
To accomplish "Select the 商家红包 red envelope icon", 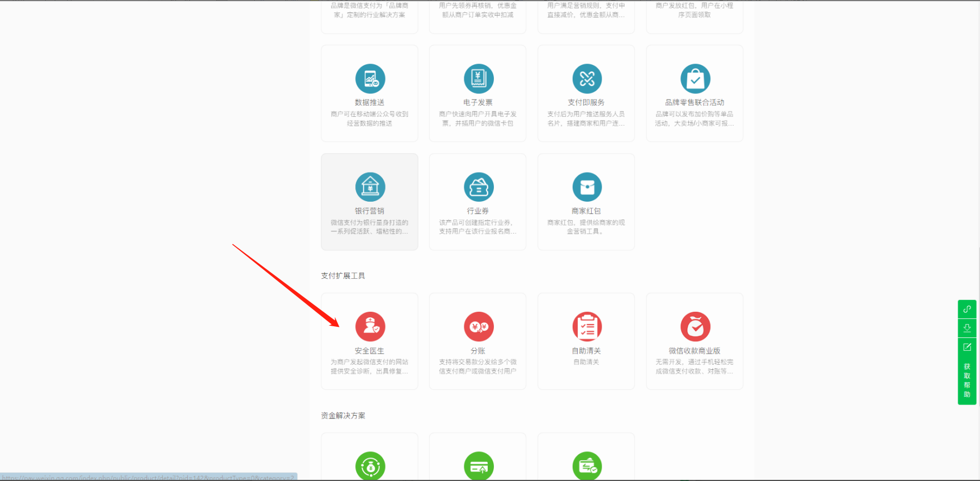I will pos(587,187).
